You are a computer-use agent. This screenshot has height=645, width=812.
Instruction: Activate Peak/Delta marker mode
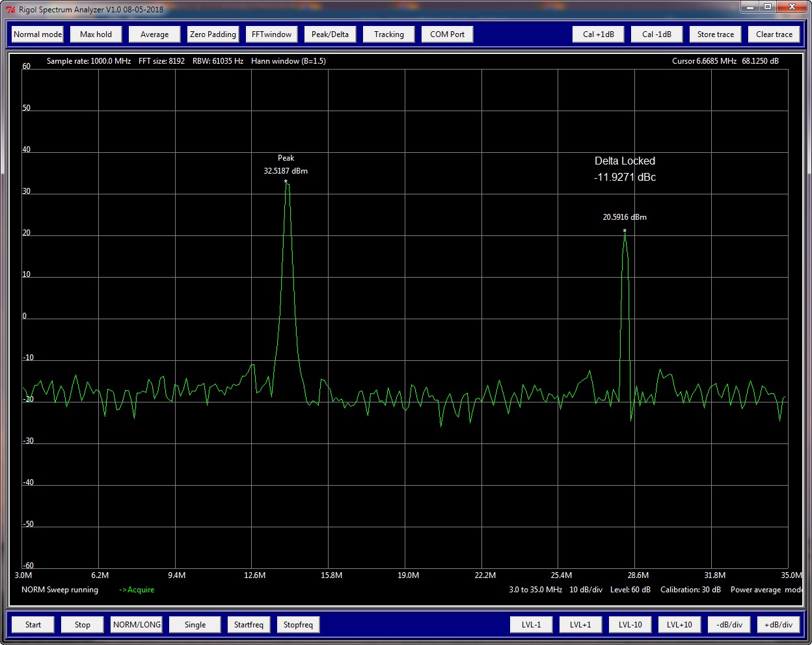(x=330, y=34)
